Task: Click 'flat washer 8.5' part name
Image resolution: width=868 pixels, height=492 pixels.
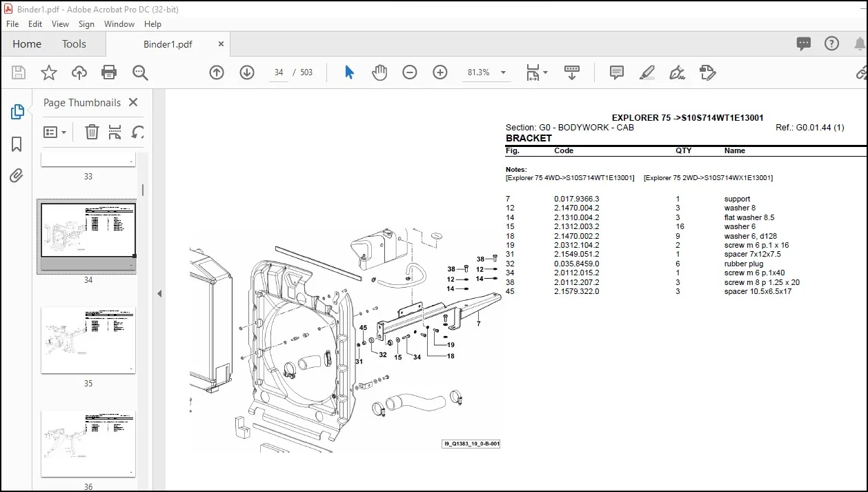Action: click(749, 217)
